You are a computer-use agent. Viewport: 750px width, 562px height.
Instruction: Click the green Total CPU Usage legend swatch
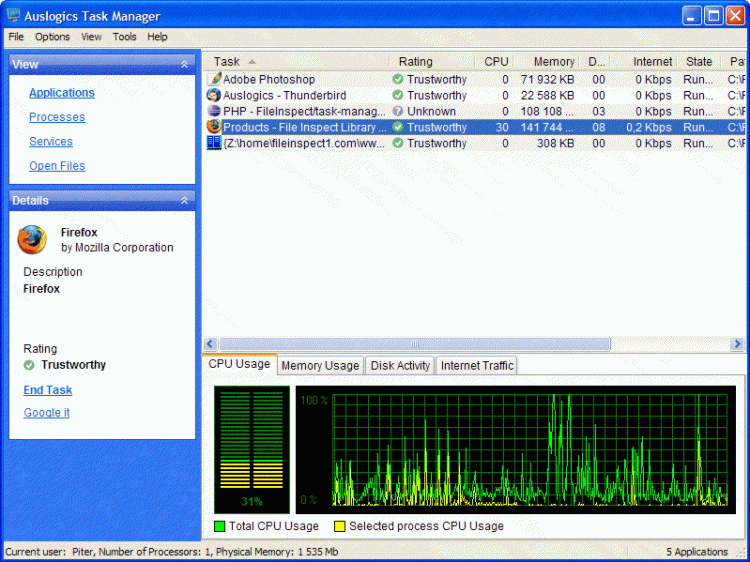pos(220,527)
